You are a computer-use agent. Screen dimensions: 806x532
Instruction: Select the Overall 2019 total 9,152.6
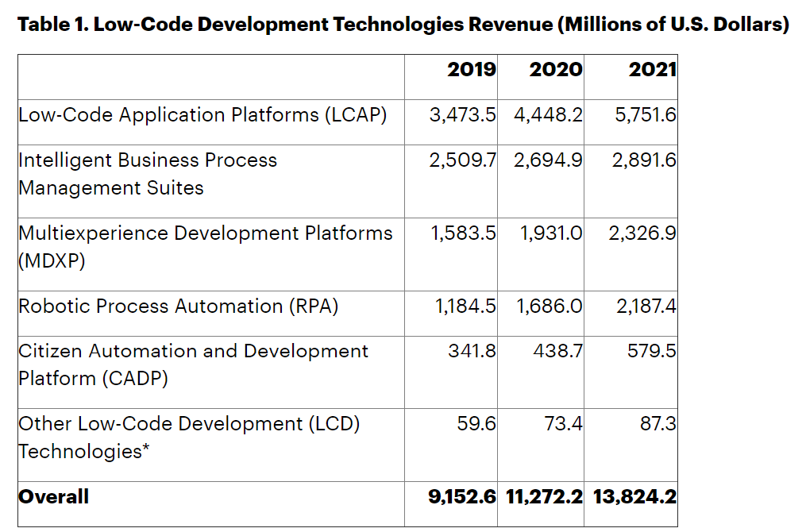point(462,497)
